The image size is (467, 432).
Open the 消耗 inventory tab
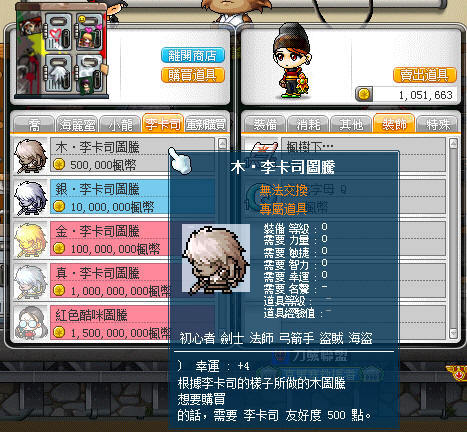click(x=308, y=125)
